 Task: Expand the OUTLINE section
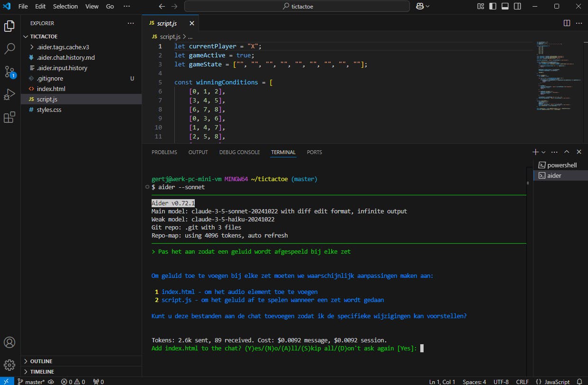pos(41,361)
